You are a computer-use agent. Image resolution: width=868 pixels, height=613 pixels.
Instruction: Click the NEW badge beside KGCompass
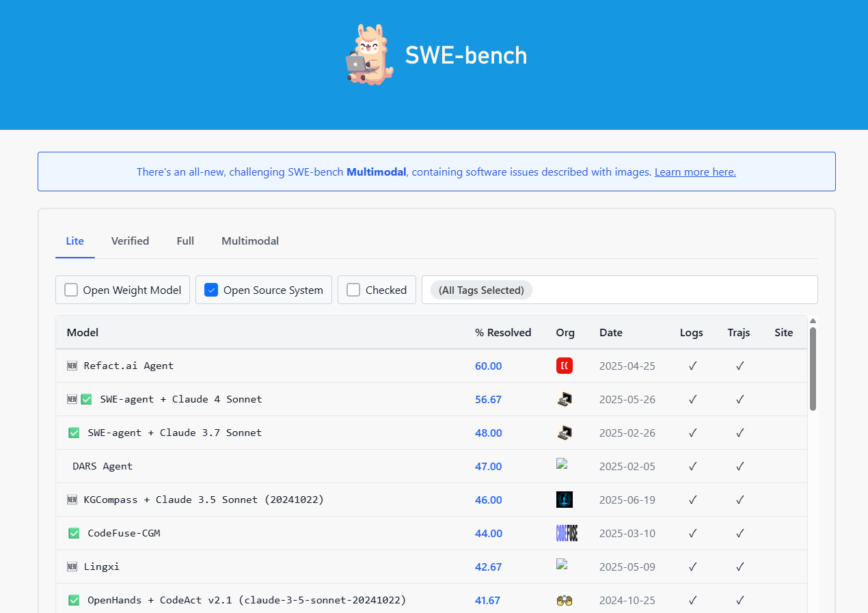[x=72, y=500]
